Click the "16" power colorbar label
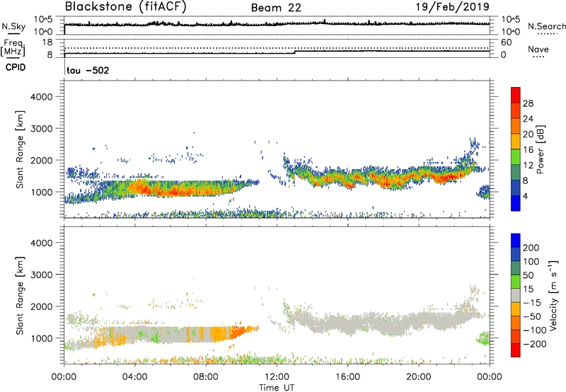This screenshot has width=566, height=392. click(x=528, y=150)
